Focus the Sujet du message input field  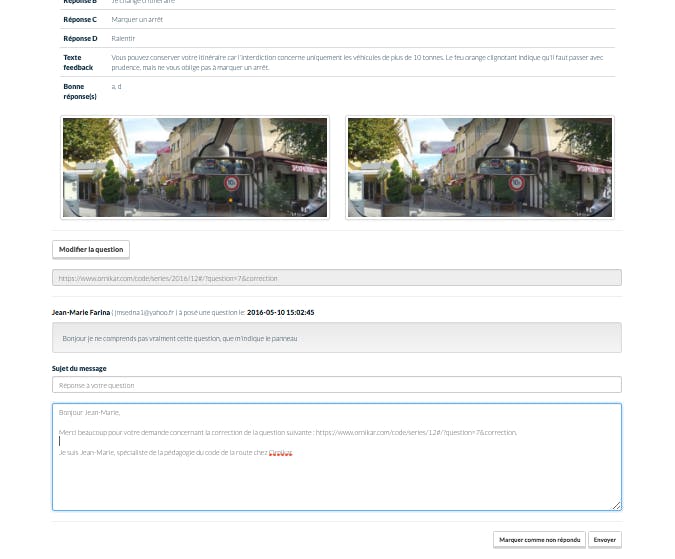tap(337, 385)
